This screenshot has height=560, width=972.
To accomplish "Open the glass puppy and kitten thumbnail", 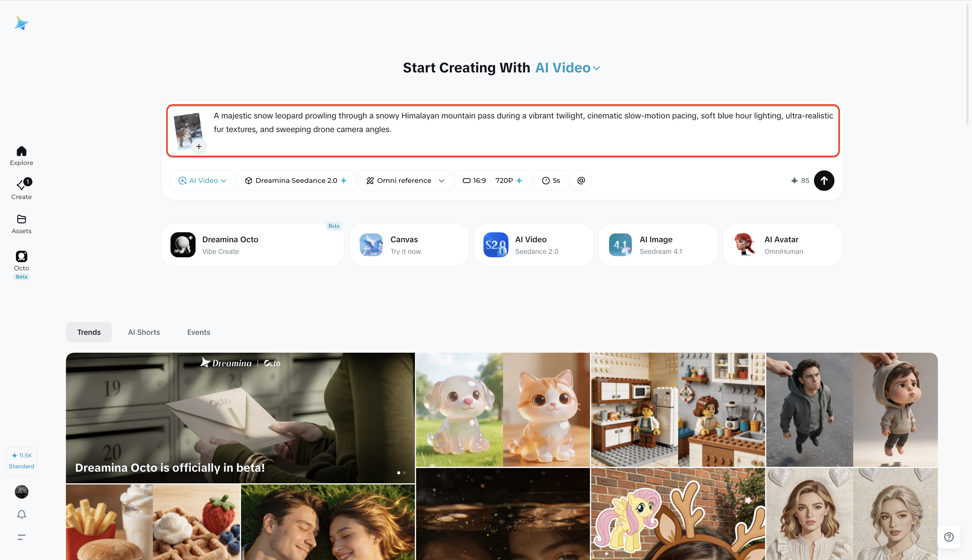I will pos(503,409).
